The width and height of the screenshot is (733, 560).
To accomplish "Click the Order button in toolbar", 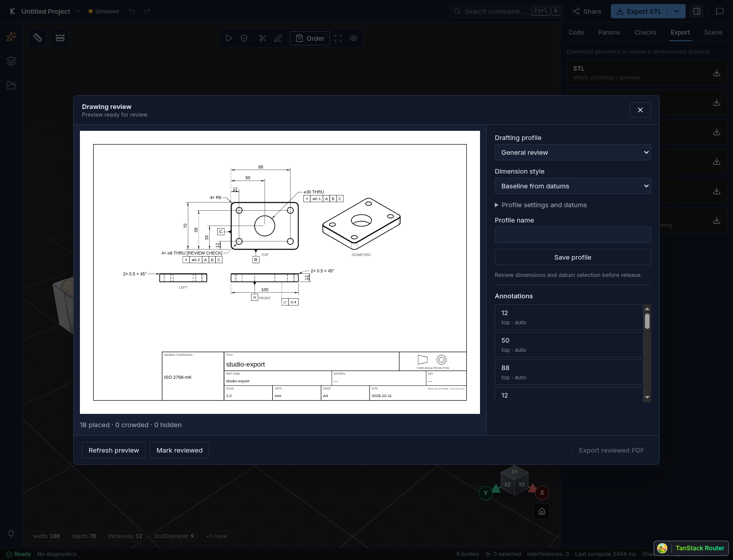I will (310, 38).
